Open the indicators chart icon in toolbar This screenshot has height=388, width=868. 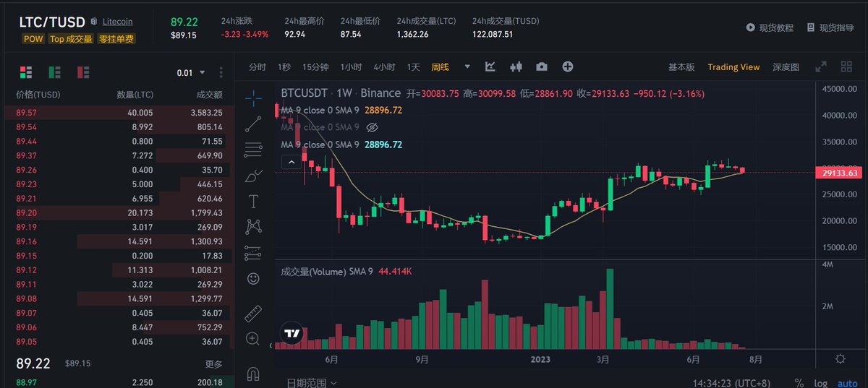point(490,66)
